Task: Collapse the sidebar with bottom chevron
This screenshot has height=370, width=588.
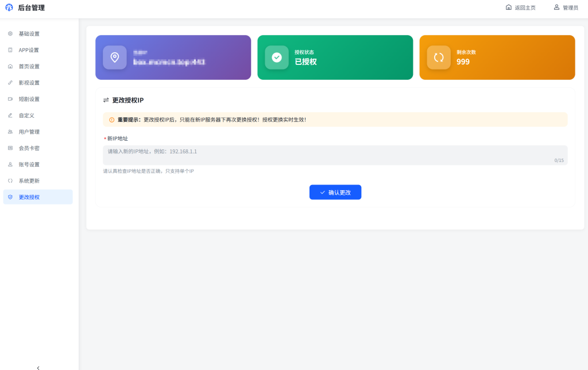Action: click(38, 368)
